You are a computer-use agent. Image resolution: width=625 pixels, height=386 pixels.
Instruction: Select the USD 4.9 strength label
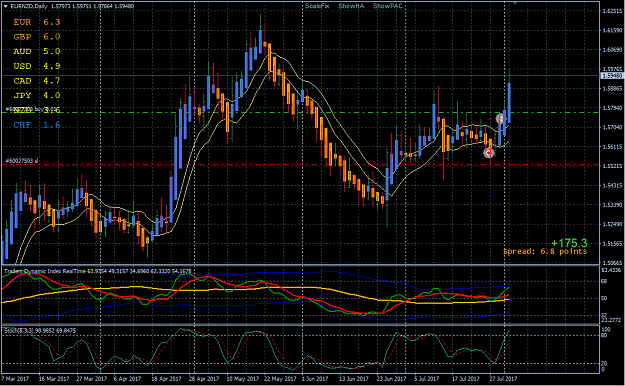pyautogui.click(x=37, y=66)
